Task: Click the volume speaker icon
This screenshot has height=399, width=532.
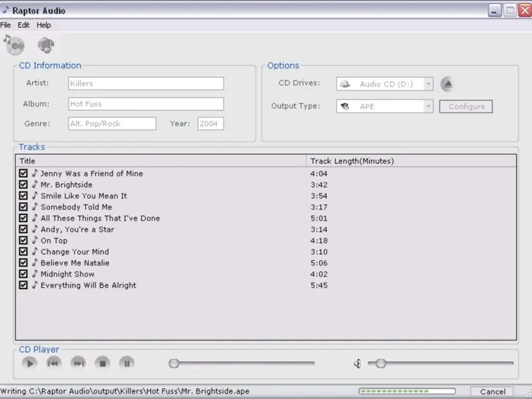Action: point(357,364)
